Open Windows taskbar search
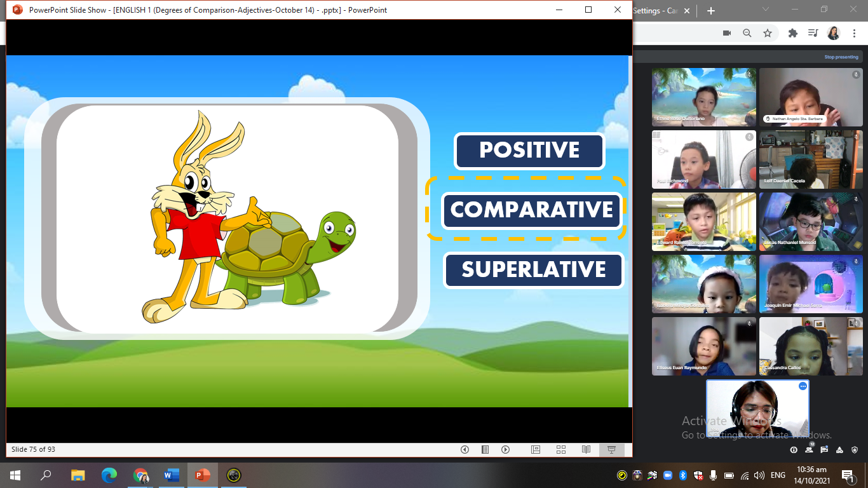 click(x=46, y=475)
